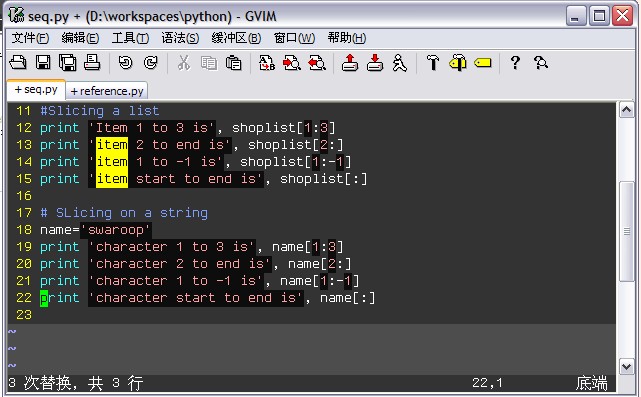641x397 pixels.
Task: Cut selection with scissors icon
Action: coord(184,63)
